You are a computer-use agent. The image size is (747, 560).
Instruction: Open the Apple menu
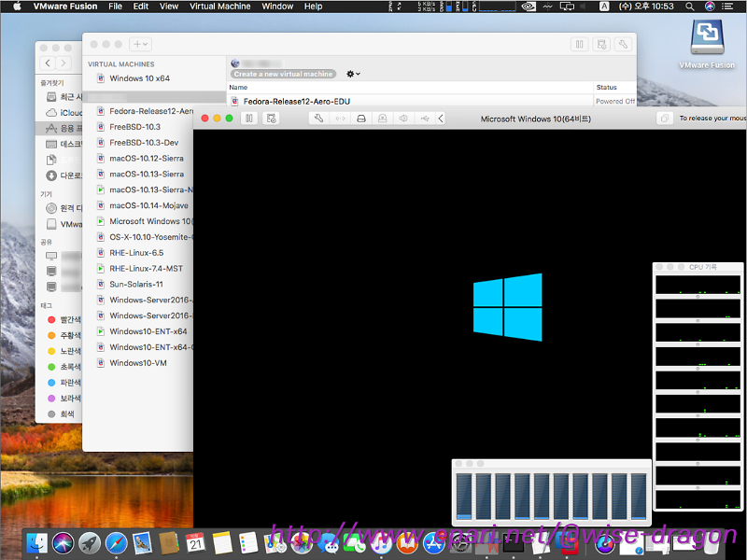coord(17,7)
